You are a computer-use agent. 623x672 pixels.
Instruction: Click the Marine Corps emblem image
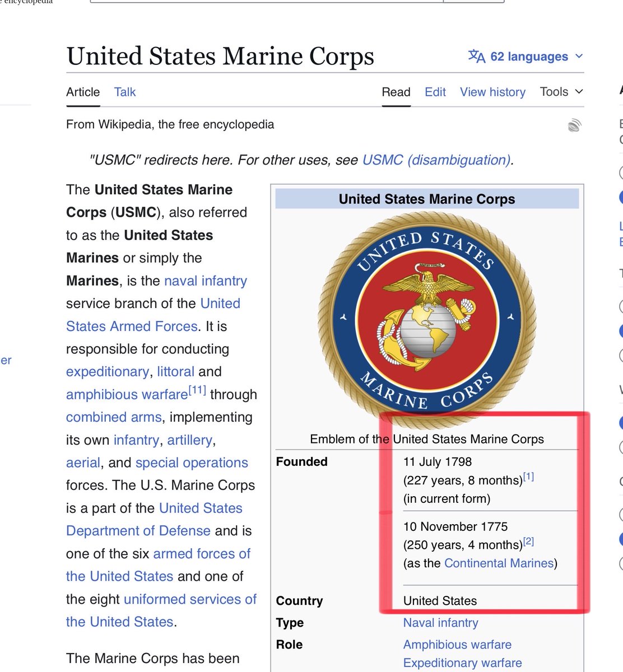[x=427, y=320]
